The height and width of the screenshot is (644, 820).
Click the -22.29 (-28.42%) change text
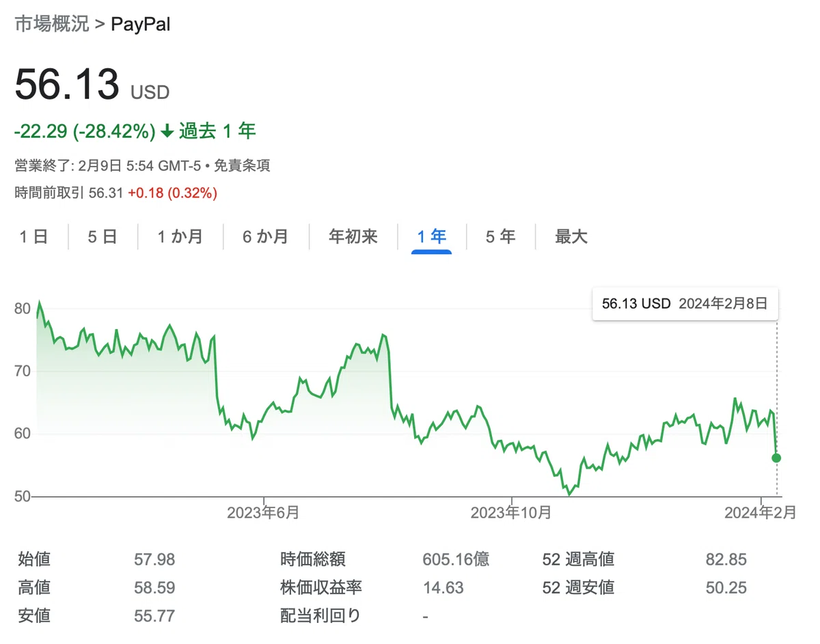pos(85,131)
